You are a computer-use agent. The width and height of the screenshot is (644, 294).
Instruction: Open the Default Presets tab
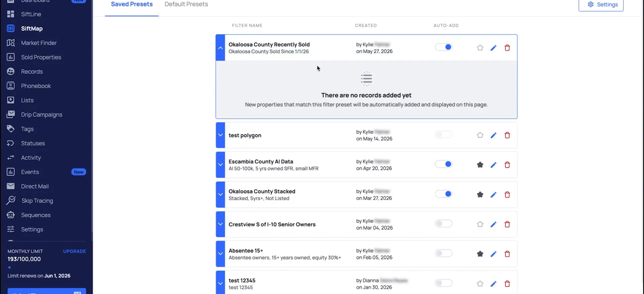click(x=186, y=4)
